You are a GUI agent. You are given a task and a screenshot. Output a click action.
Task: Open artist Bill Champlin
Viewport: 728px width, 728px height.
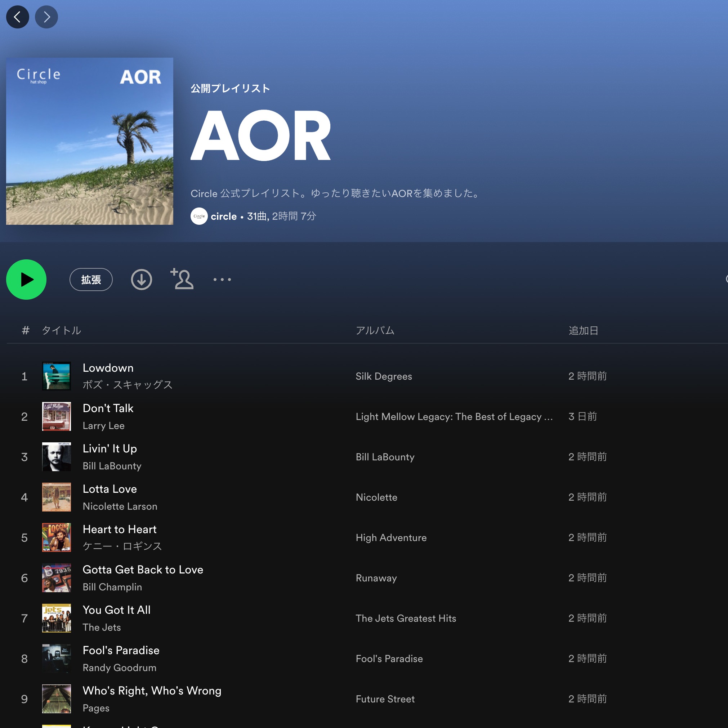pyautogui.click(x=112, y=587)
